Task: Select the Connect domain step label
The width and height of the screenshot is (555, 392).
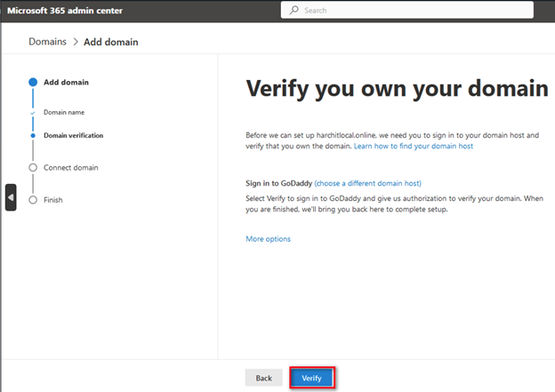Action: (x=70, y=167)
